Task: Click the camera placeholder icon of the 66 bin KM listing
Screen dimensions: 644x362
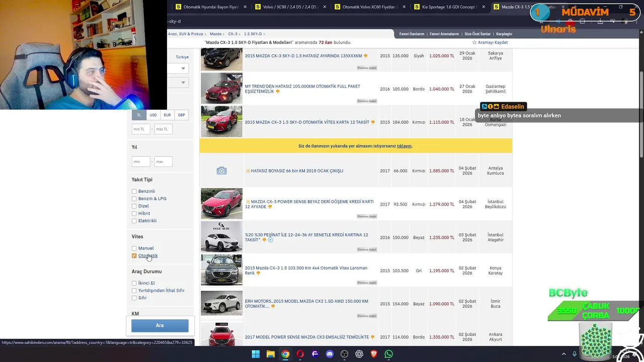Action: (221, 171)
